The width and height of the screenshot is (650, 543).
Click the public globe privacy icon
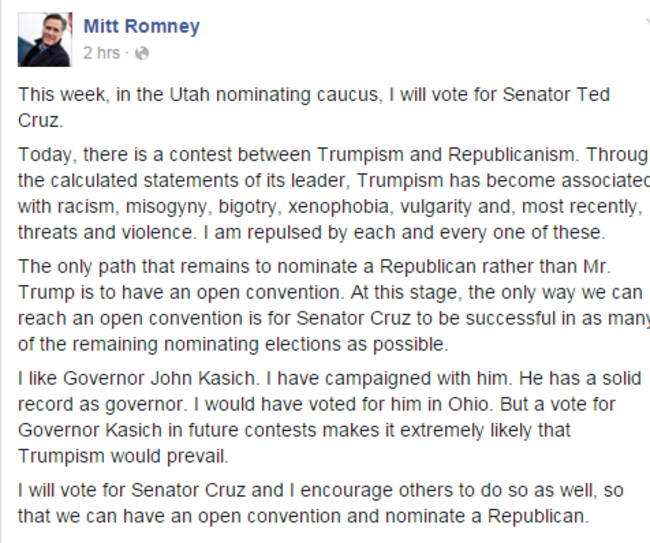[x=142, y=52]
